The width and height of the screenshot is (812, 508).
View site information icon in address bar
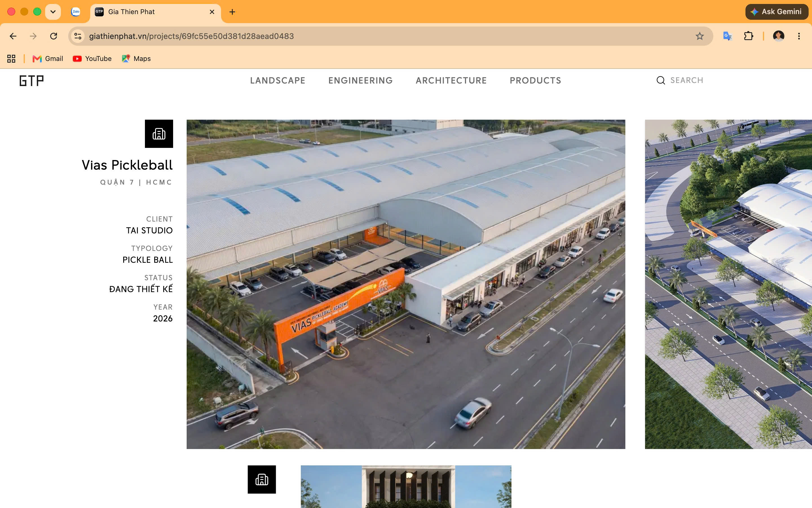78,36
